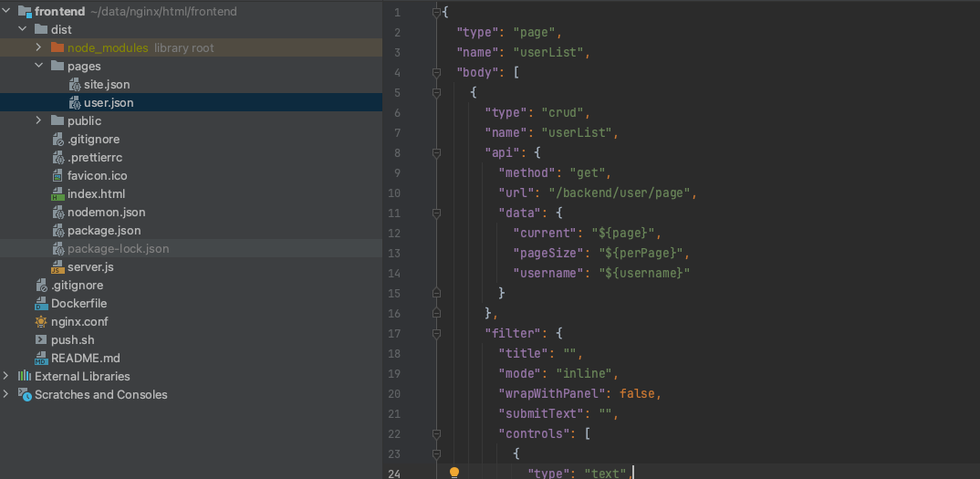Click the dist folder icon

click(x=41, y=29)
